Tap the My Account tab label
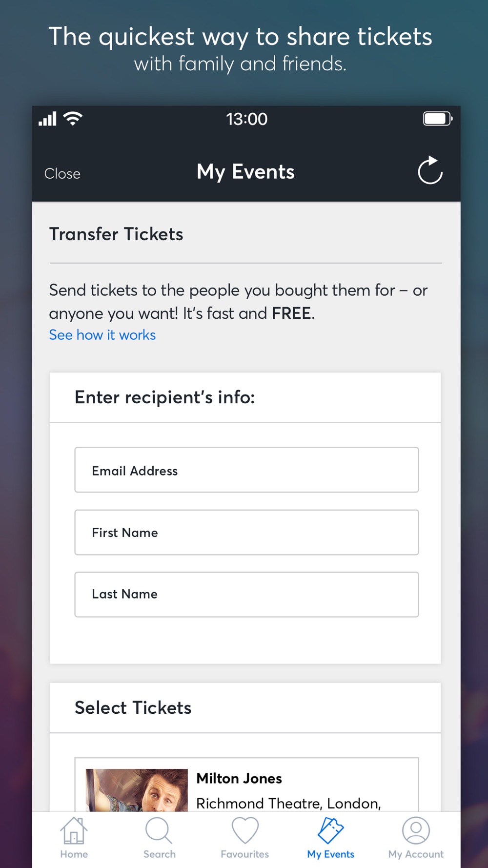 pyautogui.click(x=416, y=854)
